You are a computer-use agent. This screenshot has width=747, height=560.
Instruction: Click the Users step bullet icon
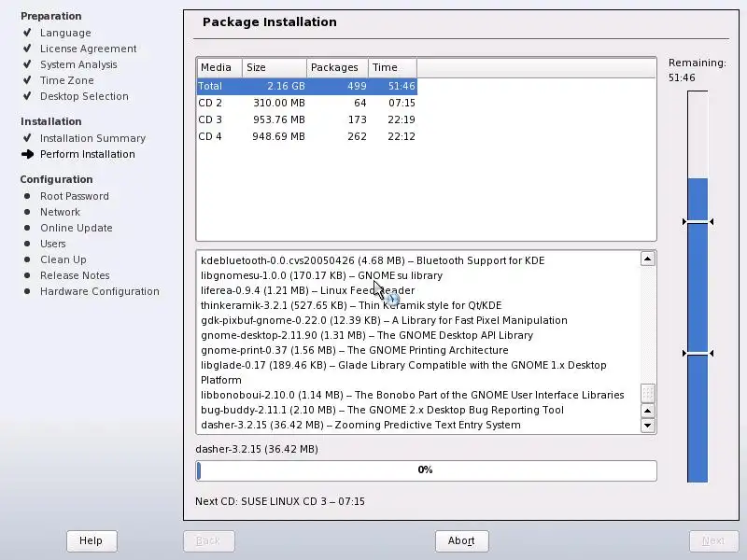(27, 244)
